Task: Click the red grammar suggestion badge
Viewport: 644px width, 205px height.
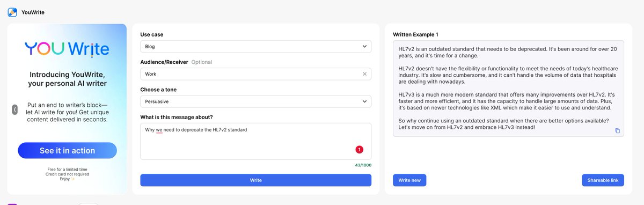Action: (x=360, y=149)
